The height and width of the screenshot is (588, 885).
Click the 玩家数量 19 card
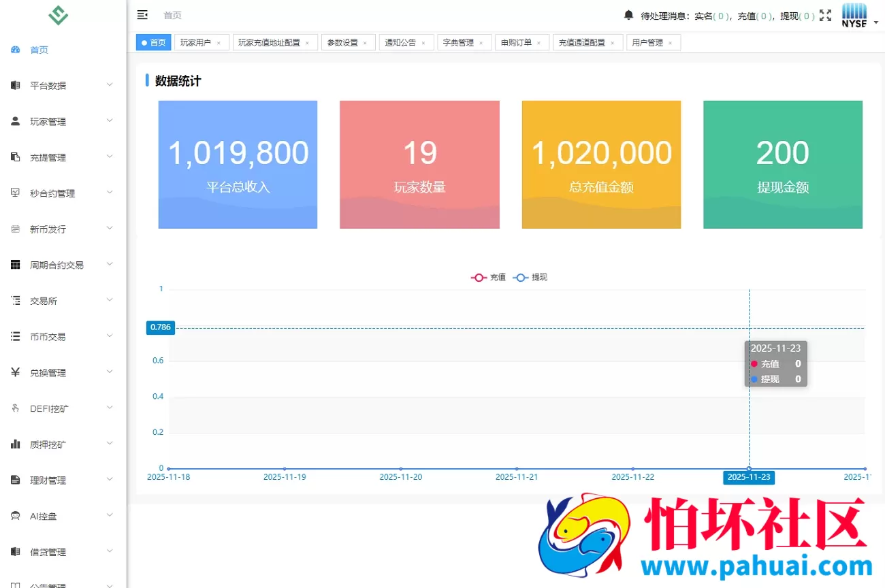(x=419, y=165)
